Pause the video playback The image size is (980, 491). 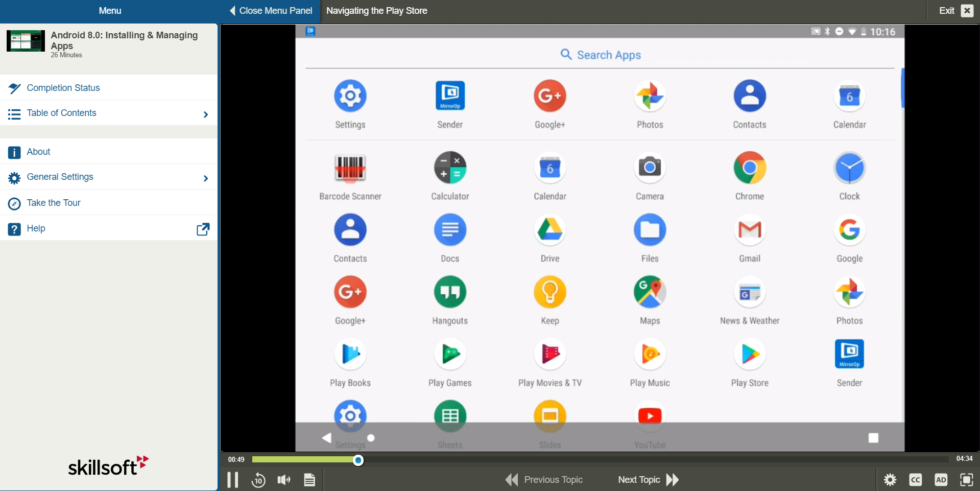coord(232,479)
